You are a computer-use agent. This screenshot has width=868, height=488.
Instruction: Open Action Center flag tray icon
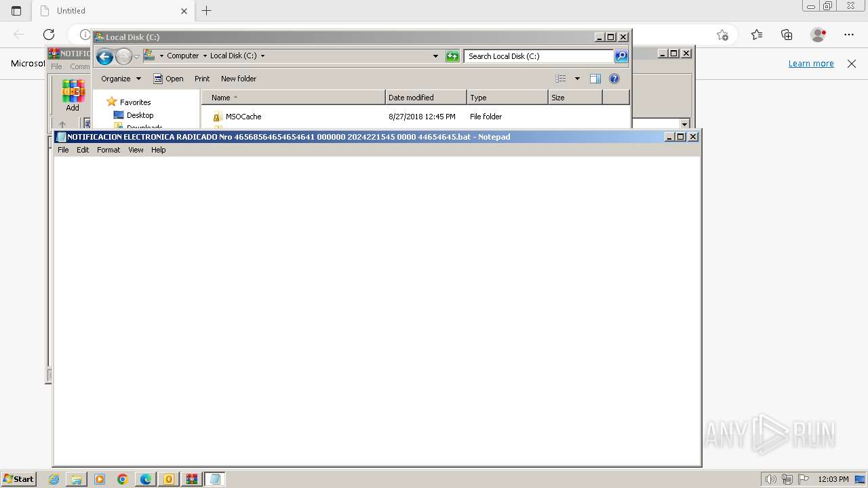pos(804,479)
